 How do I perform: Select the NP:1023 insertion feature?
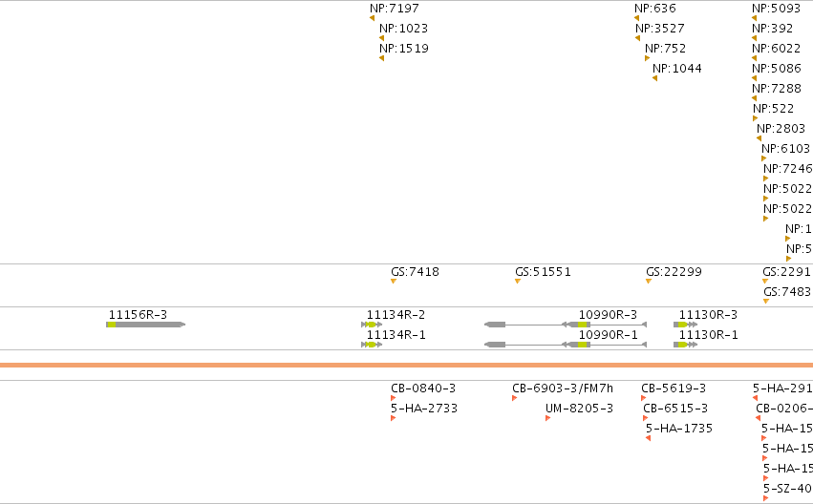[x=403, y=29]
